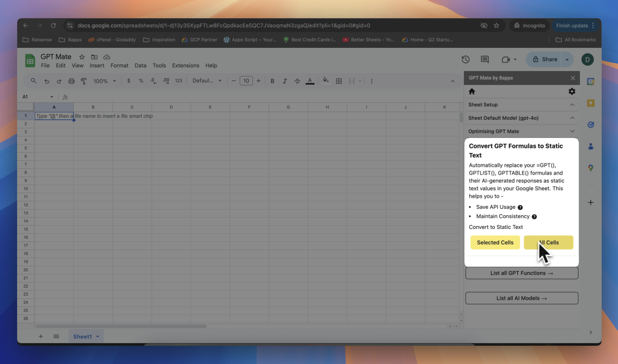Open GPT Mate settings gear
Viewport: 618px width, 364px height.
572,92
